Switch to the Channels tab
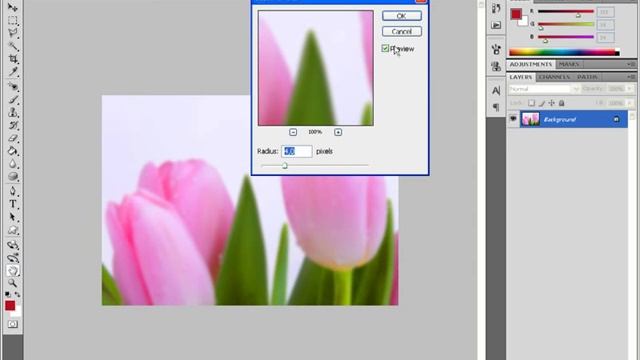Viewport: 640px width, 360px height. 554,77
